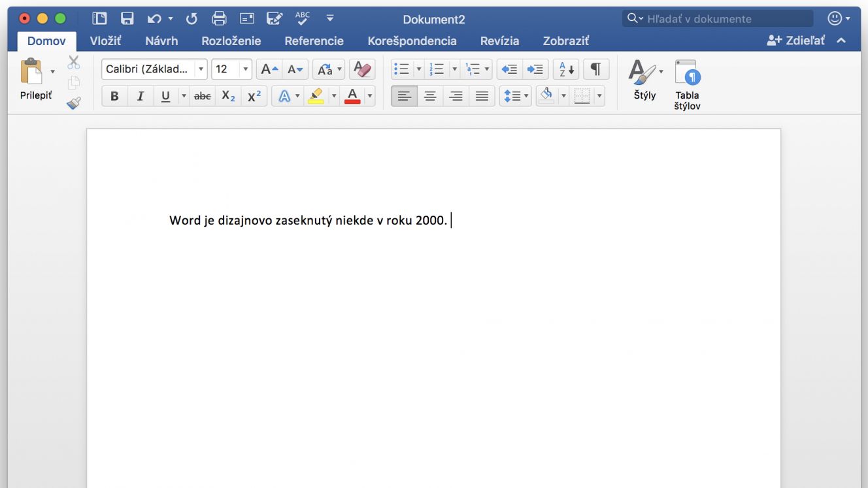Open the line spacing dropdown
The width and height of the screenshot is (868, 488).
pos(515,96)
